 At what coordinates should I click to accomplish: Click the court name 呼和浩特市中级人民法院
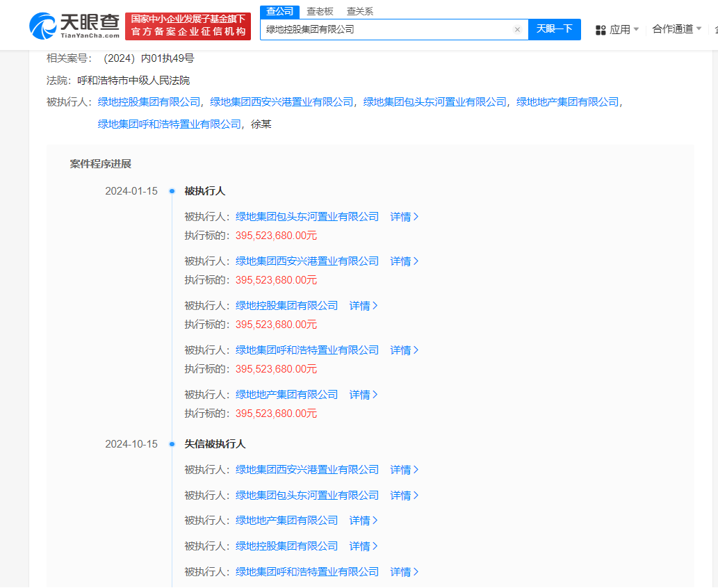[133, 81]
